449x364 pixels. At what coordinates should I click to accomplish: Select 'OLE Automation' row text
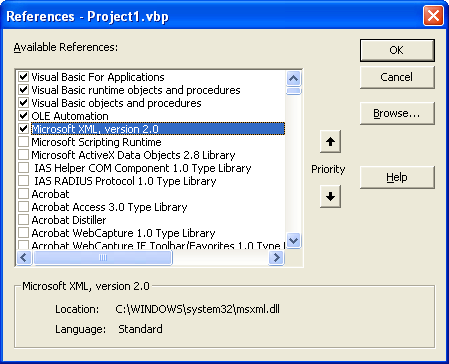[x=70, y=116]
